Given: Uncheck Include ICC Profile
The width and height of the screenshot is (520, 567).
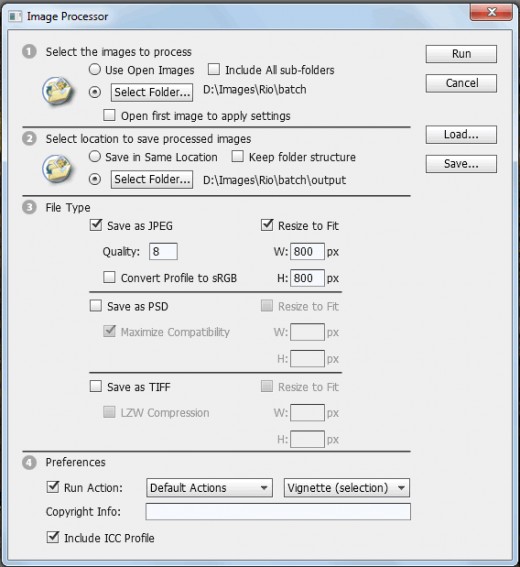Looking at the screenshot, I should [53, 537].
